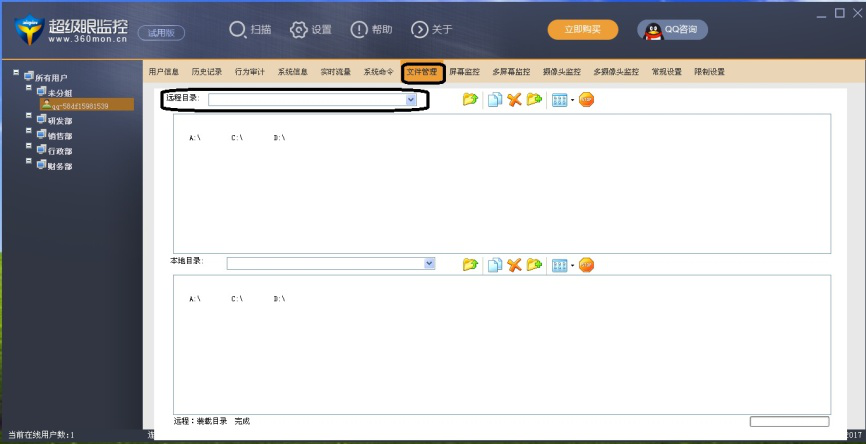
Task: Click local toolbar view mode icon
Action: (x=559, y=265)
